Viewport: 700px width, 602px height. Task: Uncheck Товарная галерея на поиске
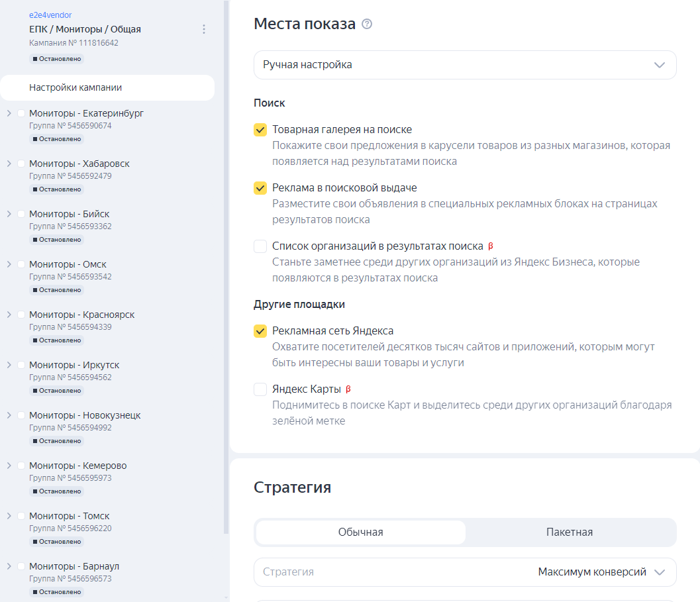[260, 130]
